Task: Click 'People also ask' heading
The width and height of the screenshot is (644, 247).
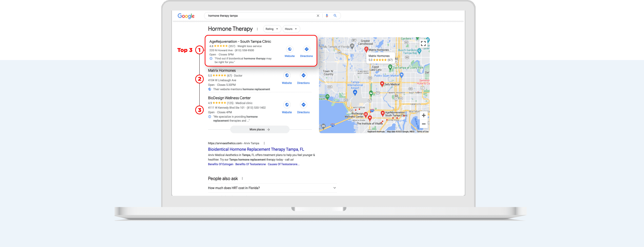Action: click(223, 178)
